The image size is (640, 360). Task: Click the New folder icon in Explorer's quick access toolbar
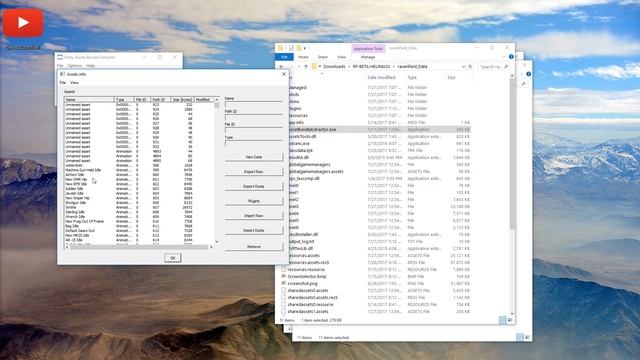pyautogui.click(x=299, y=48)
